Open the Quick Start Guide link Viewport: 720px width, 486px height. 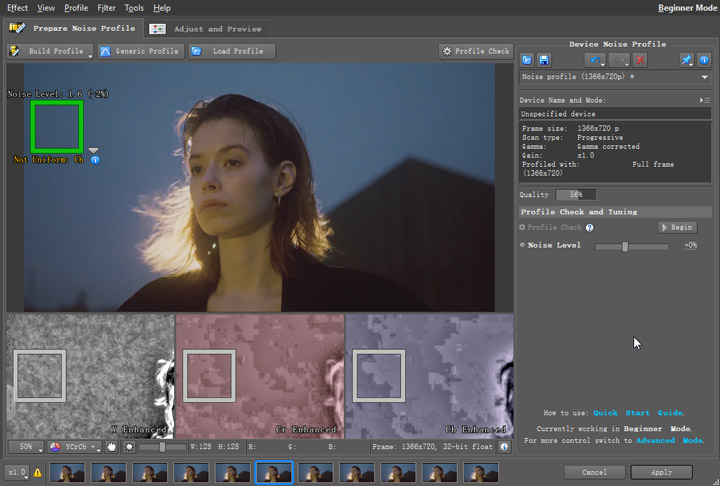(638, 413)
